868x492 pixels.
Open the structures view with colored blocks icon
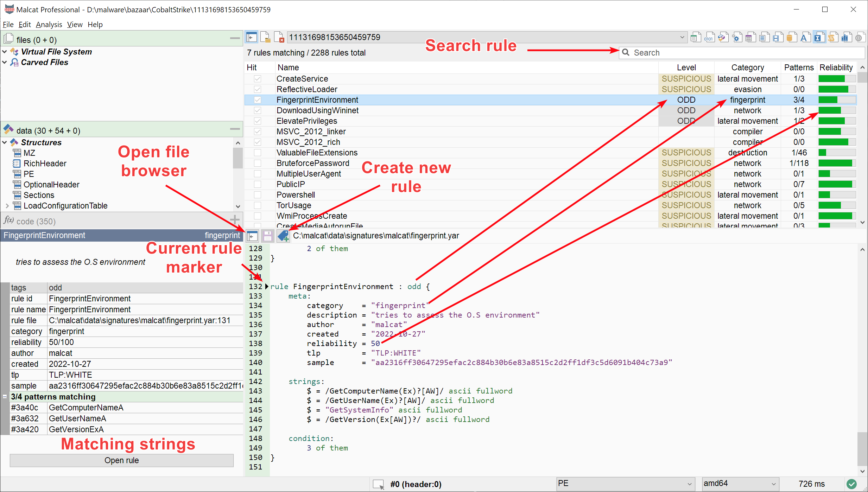[723, 37]
